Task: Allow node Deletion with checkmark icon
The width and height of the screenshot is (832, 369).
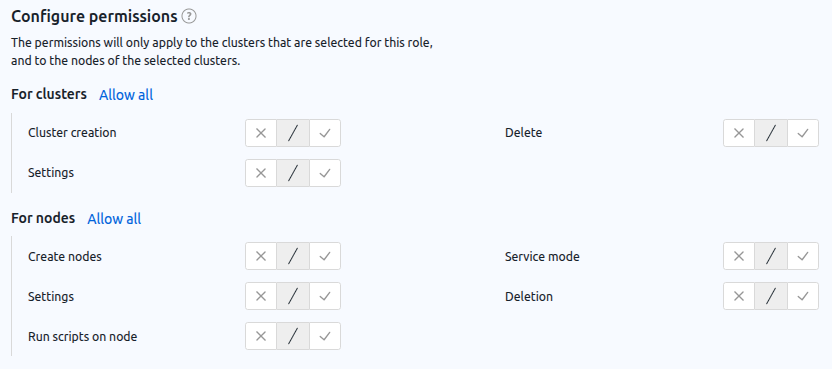Action: 803,296
